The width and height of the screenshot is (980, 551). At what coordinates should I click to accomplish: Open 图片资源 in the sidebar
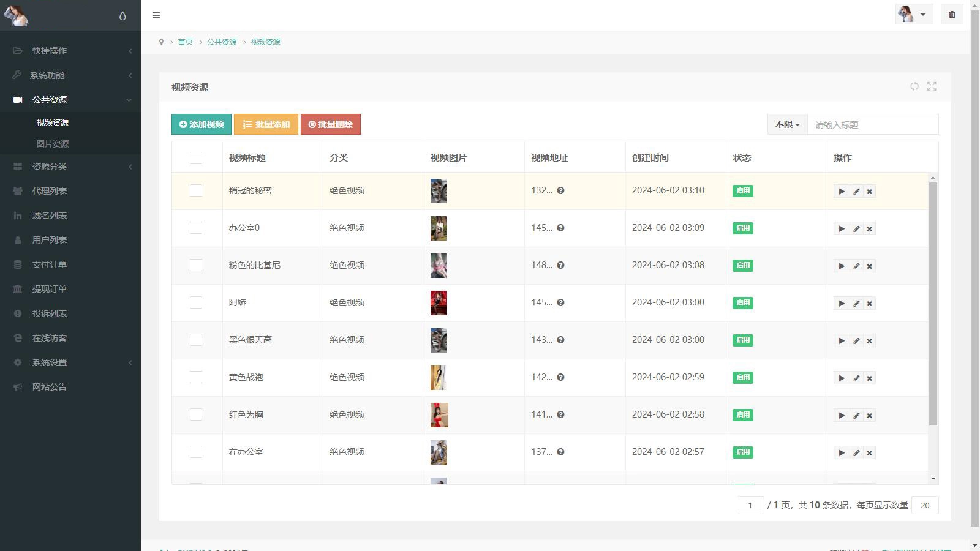click(53, 144)
